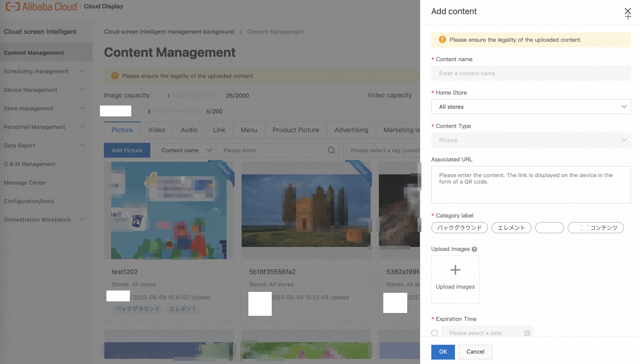Open the calendar icon in Expiration Time
The width and height of the screenshot is (640, 364).
click(x=527, y=333)
